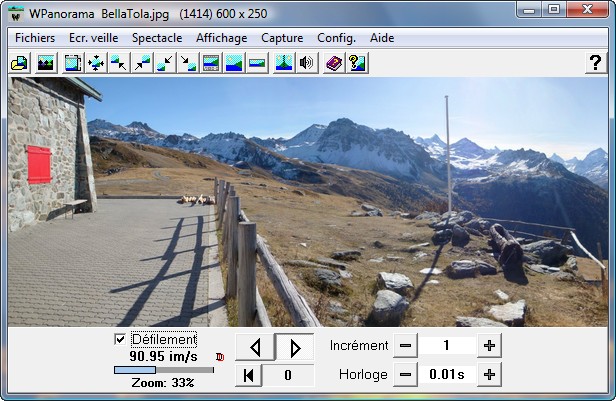Maximize the WPanorama window
The height and width of the screenshot is (401, 616).
click(554, 10)
